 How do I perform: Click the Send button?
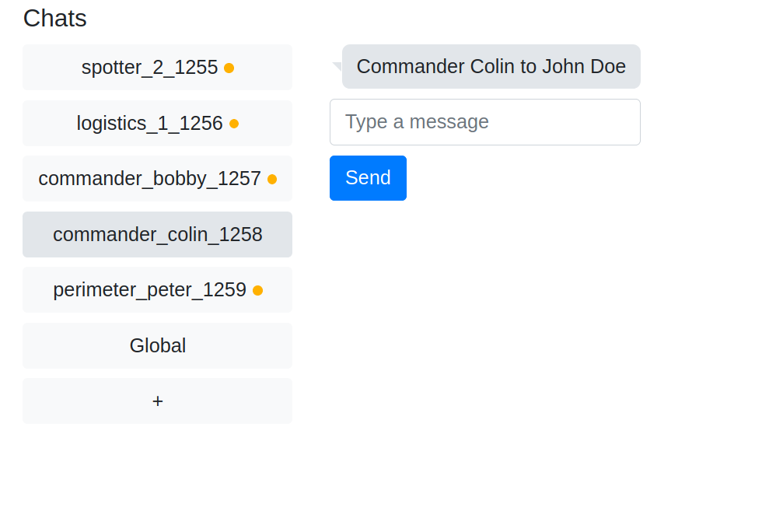368,178
